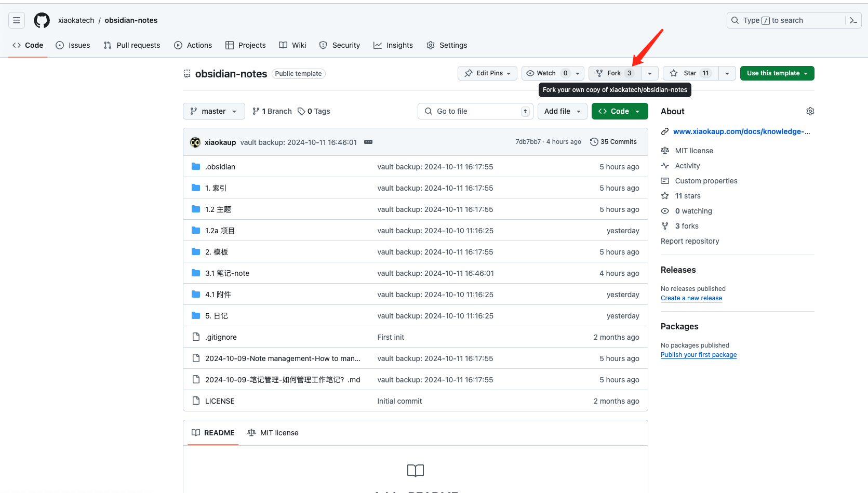
Task: Expand the commit message ellipsis
Action: (368, 142)
